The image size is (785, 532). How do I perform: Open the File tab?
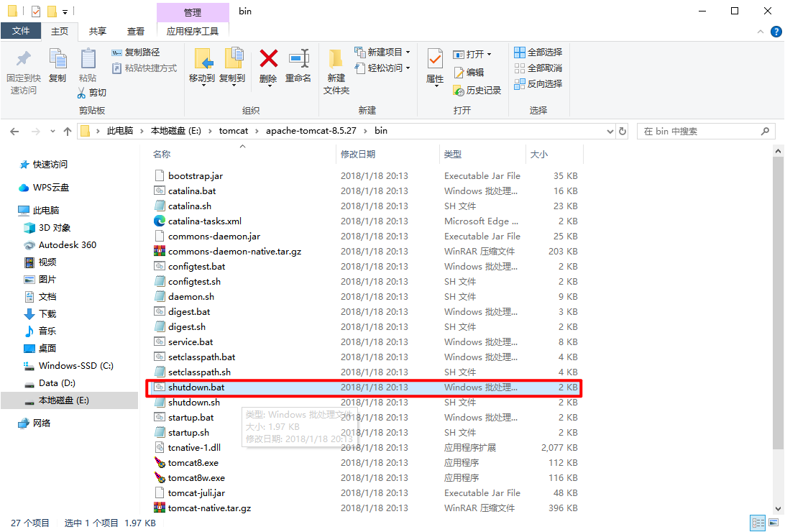21,31
